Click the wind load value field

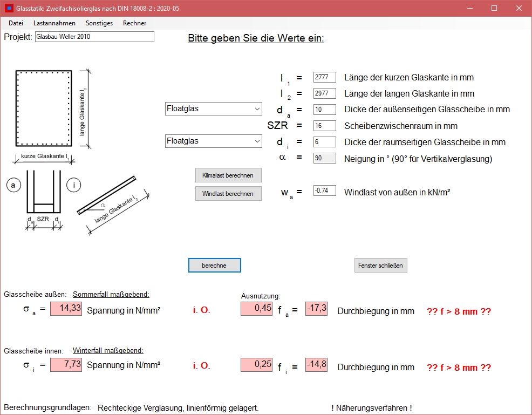[325, 191]
